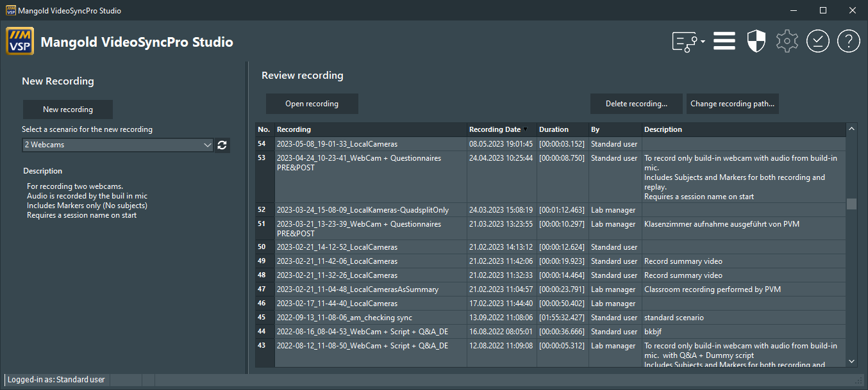Click the Open recording button

pyautogui.click(x=312, y=104)
